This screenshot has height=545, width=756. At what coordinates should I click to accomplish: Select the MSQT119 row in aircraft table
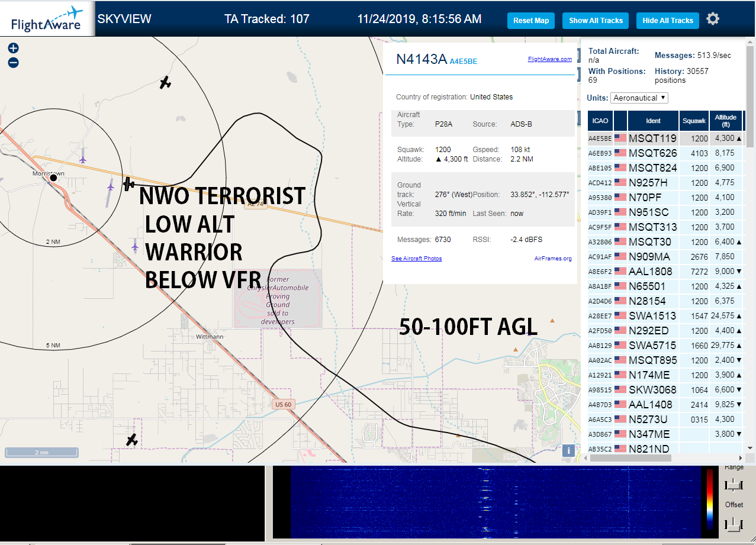[x=665, y=138]
